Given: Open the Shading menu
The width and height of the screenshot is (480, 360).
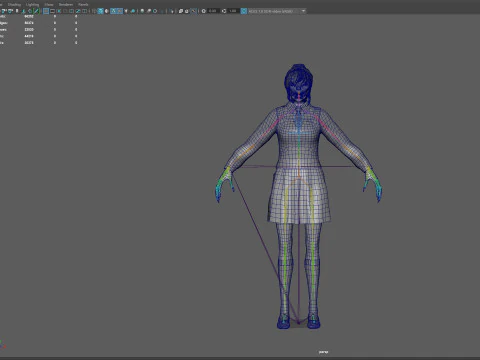Looking at the screenshot, I should (x=14, y=5).
